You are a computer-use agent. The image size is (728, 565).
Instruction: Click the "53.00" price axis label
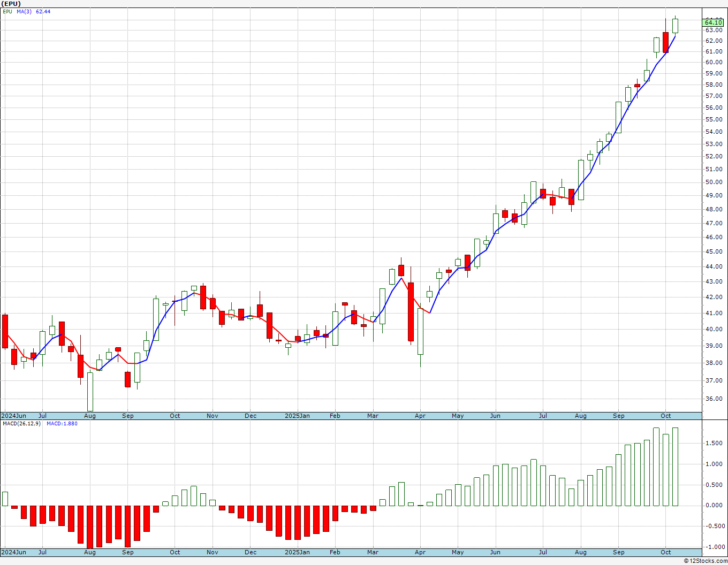click(714, 144)
